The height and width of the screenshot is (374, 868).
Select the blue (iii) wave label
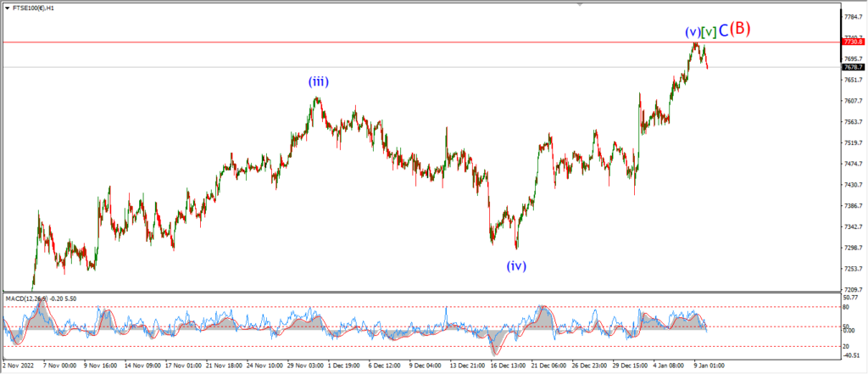point(319,82)
